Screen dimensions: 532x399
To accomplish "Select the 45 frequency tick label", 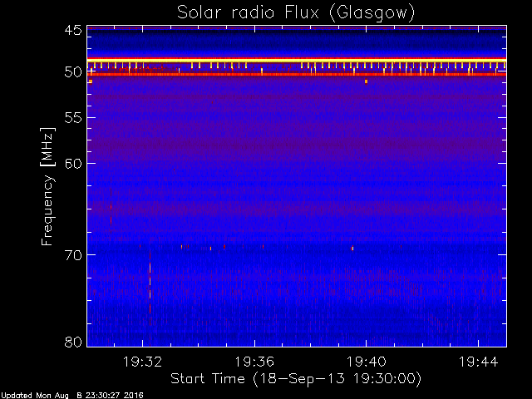I will [x=73, y=30].
